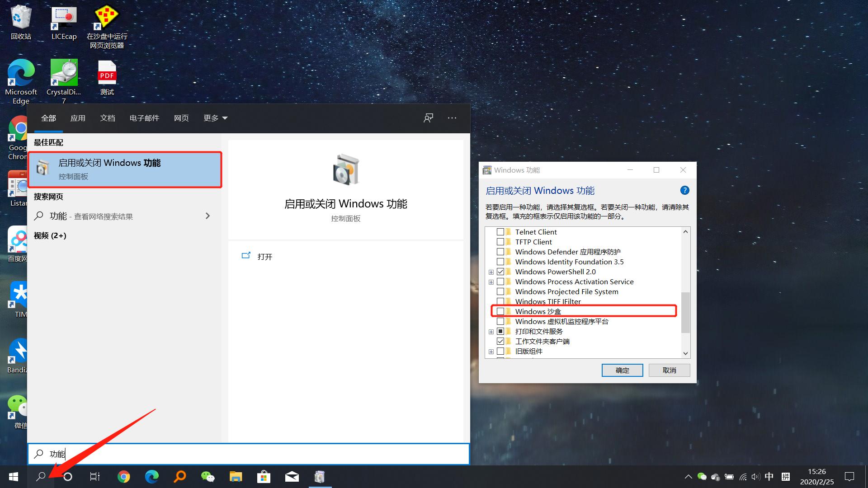868x488 pixels.
Task: Uncheck Windows PowerShell 2.0 feature
Action: tap(500, 272)
